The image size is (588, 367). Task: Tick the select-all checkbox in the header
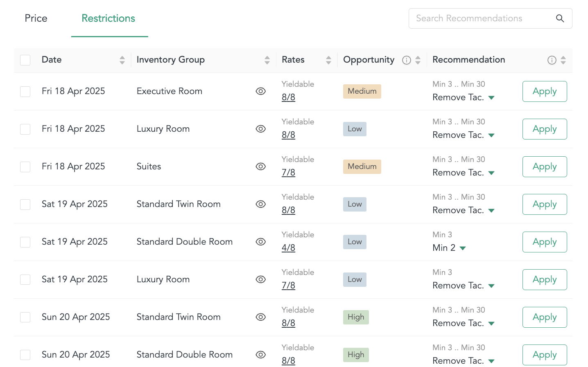coord(25,60)
